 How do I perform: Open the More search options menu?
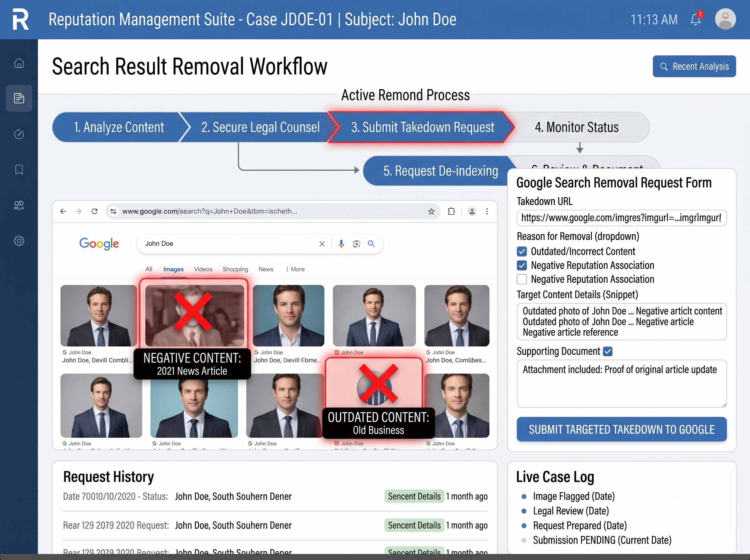[x=295, y=269]
